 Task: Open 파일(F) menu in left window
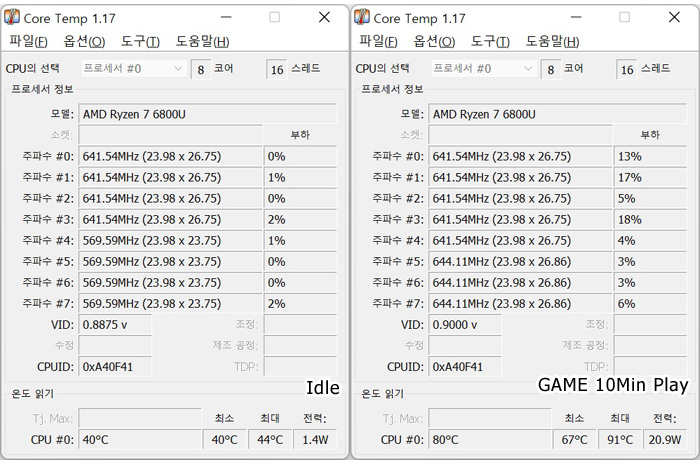pos(29,41)
